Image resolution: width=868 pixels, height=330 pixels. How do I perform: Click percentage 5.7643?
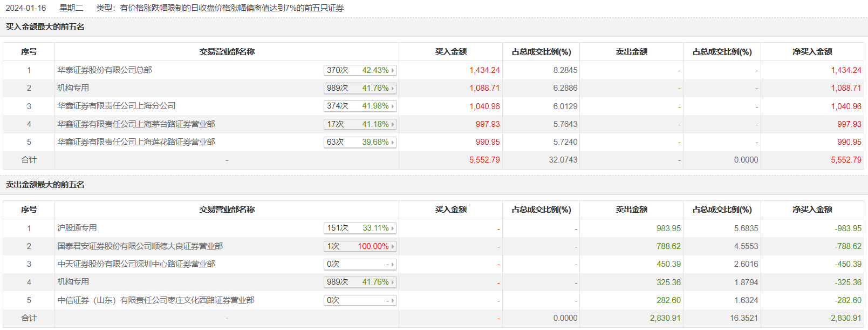[565, 124]
